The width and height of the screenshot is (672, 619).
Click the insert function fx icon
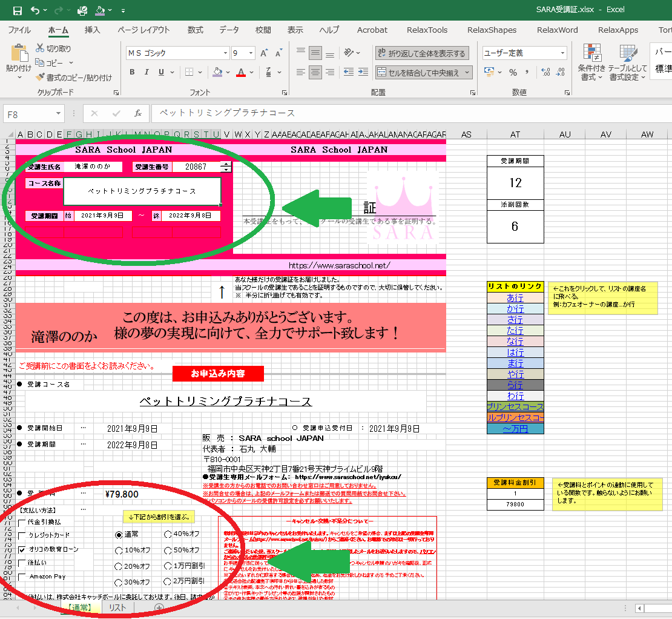click(137, 113)
